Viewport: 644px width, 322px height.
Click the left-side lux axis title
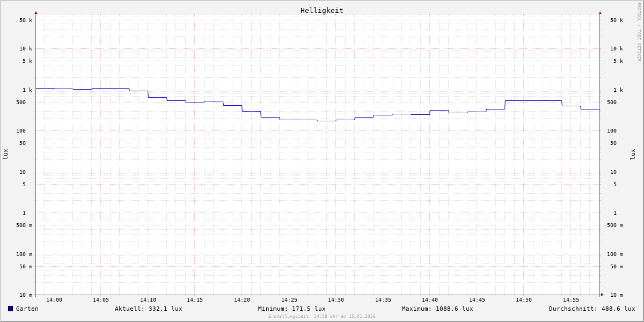coord(5,154)
